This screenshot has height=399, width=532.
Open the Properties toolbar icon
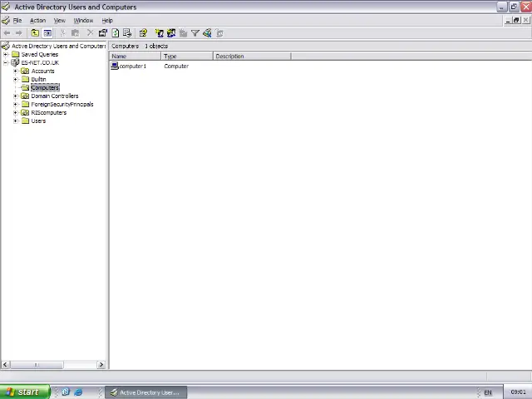click(103, 33)
